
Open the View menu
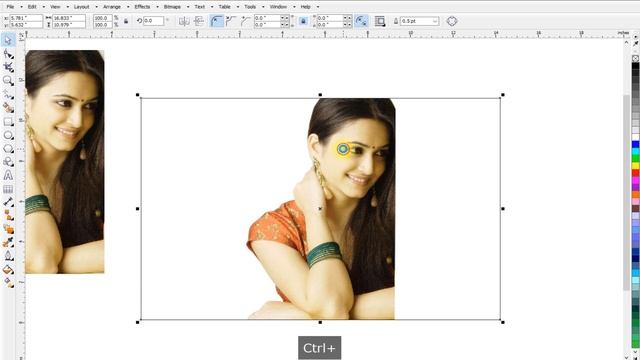click(x=55, y=7)
